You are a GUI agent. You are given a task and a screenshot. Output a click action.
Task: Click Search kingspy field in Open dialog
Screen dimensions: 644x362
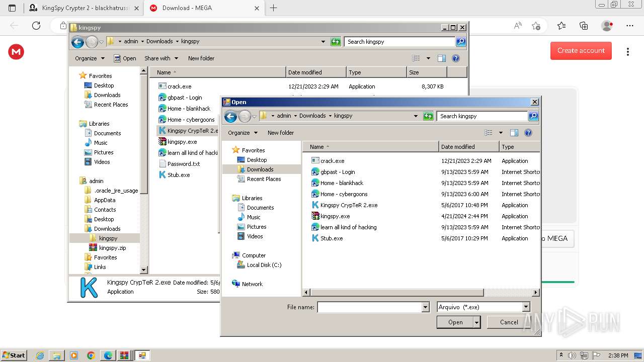click(482, 116)
